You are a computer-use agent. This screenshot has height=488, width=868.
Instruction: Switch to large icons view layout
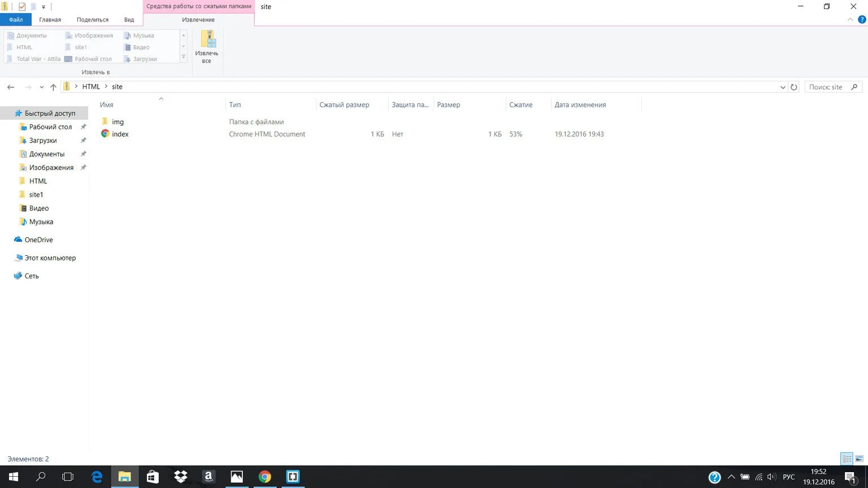(859, 459)
